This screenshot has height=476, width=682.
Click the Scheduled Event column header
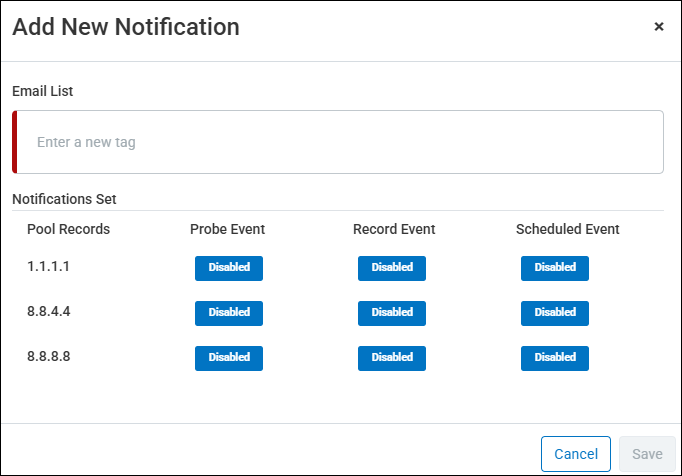pos(567,229)
